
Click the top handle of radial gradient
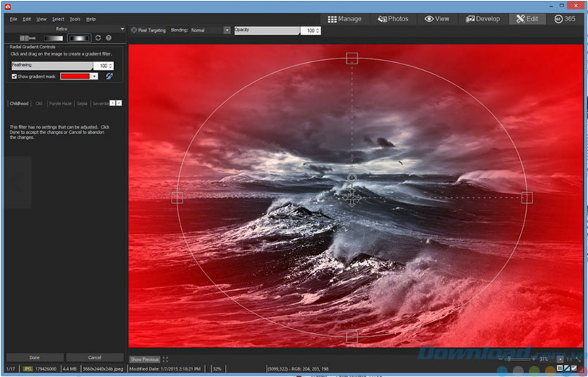tap(352, 58)
